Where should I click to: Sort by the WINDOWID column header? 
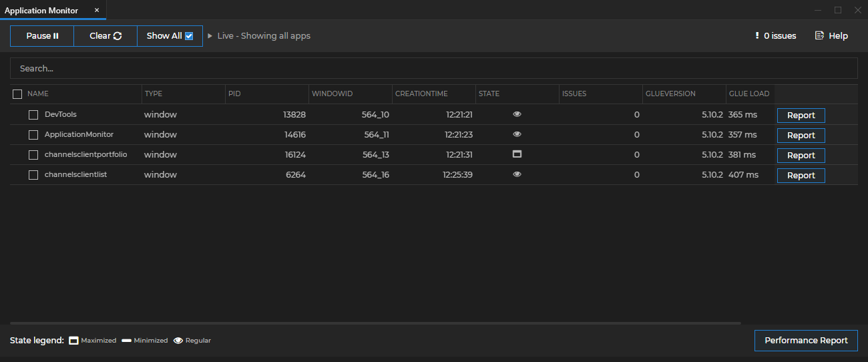point(332,94)
